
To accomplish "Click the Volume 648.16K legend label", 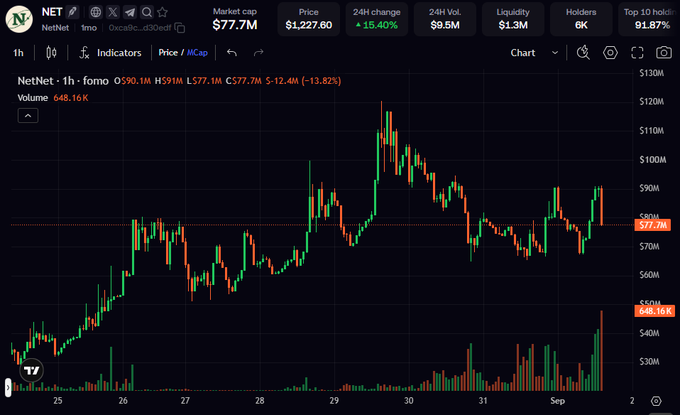I will click(52, 98).
